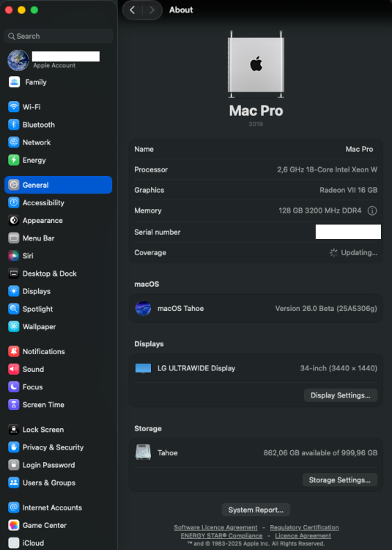Open Storage Settings button
Viewport: 392px width, 550px height.
click(340, 480)
